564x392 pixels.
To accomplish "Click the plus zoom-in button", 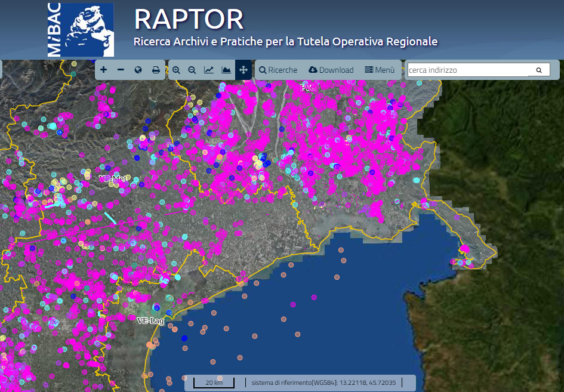I will click(103, 70).
